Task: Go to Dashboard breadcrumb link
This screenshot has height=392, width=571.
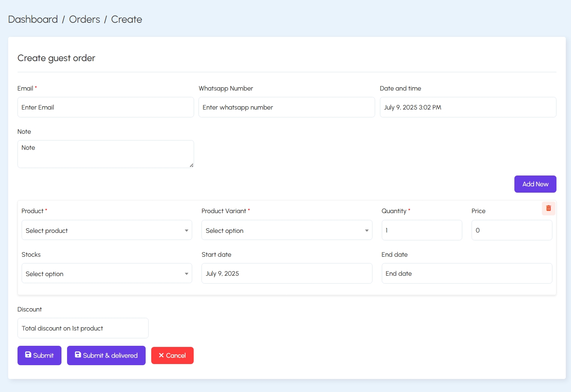Action: tap(33, 19)
